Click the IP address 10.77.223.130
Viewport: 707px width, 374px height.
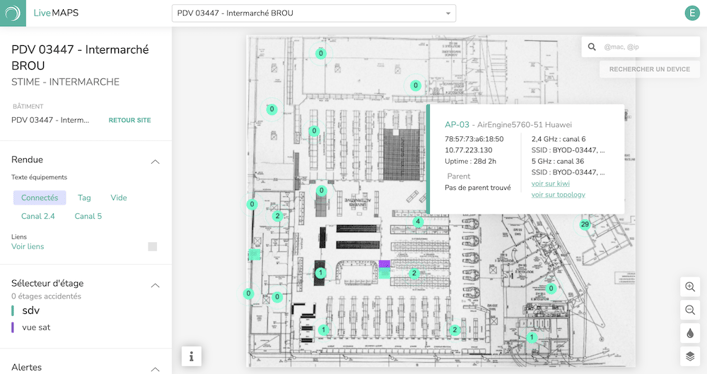pyautogui.click(x=468, y=150)
